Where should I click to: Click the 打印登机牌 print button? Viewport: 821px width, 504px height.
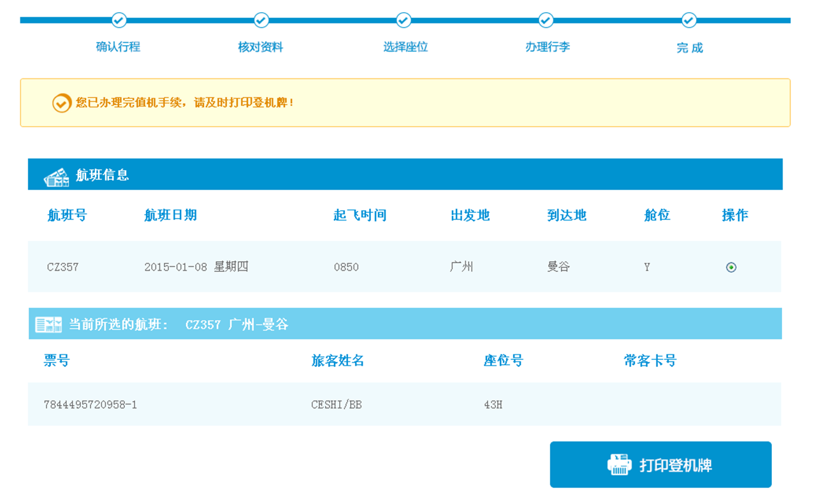(660, 464)
